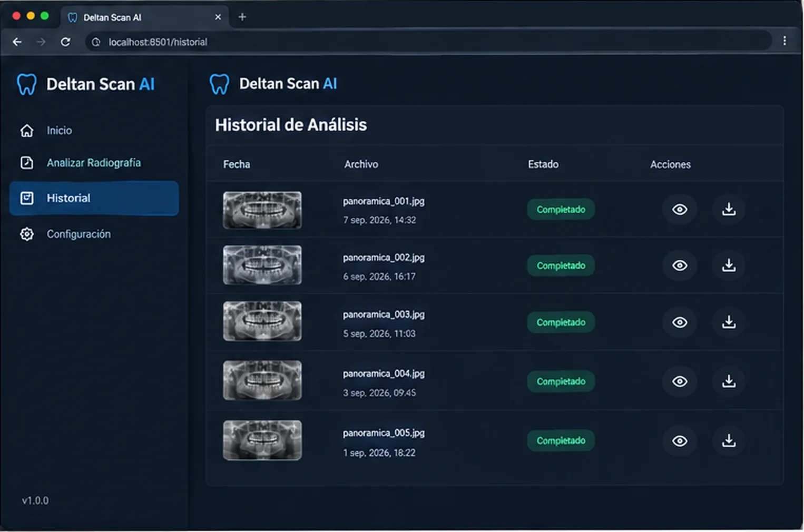
Task: Click the file name panoramica_002.jpg
Action: coord(384,258)
